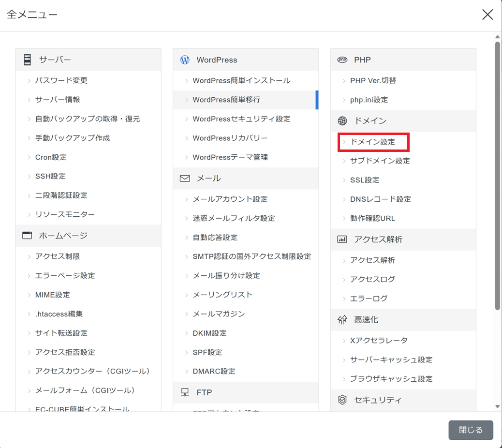Click chevron arrow next to DKIM設定

[x=187, y=333]
